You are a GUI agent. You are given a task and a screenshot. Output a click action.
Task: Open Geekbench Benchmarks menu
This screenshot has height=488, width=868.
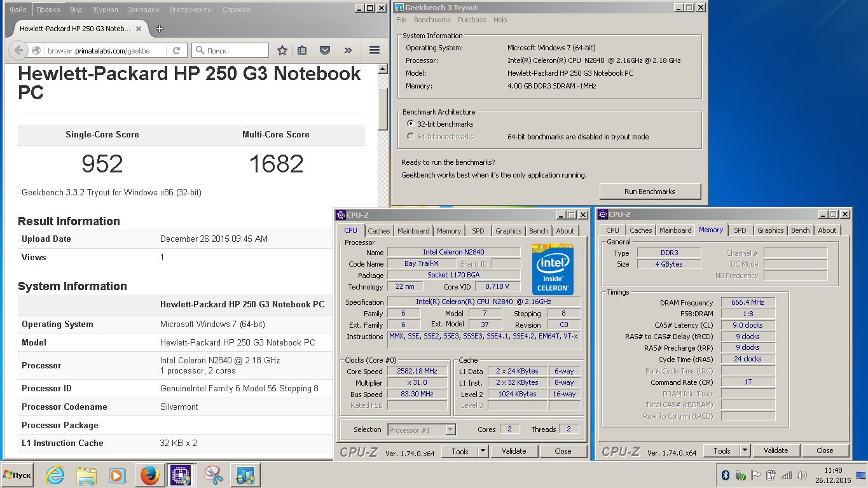[x=432, y=20]
